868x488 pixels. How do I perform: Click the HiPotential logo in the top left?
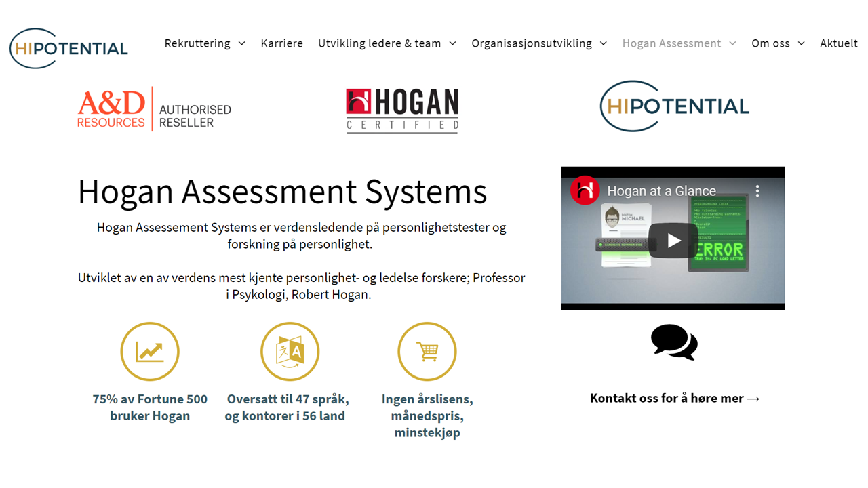(x=68, y=47)
